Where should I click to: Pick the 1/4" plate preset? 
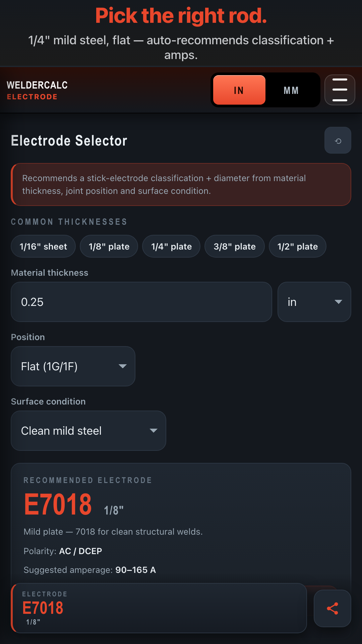pos(171,247)
